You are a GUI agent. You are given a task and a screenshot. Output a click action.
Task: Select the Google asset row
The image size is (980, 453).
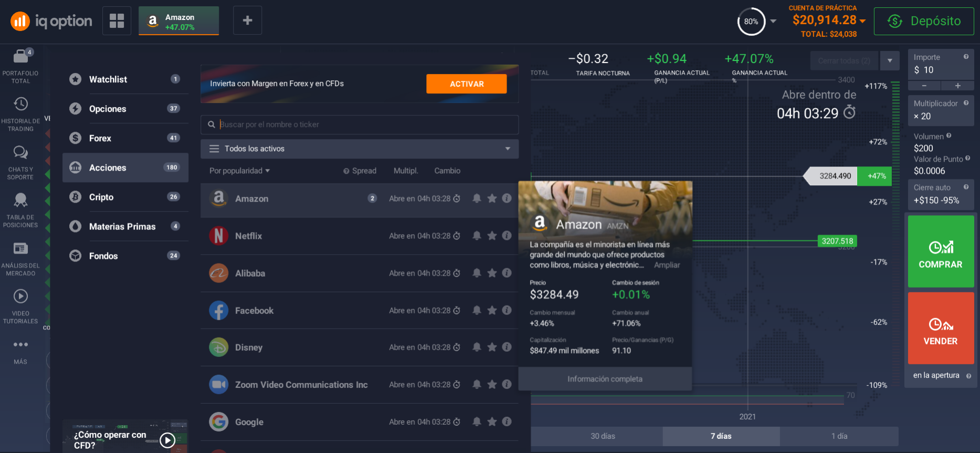pos(360,422)
